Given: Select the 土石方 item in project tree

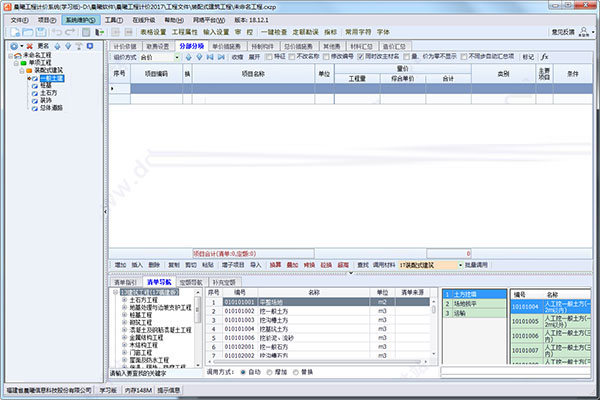Looking at the screenshot, I should tap(49, 93).
